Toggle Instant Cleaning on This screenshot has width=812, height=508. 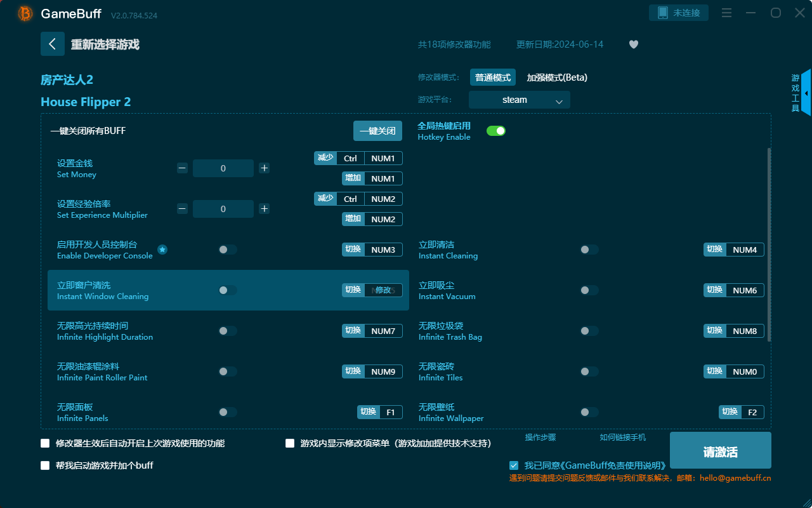(x=589, y=250)
